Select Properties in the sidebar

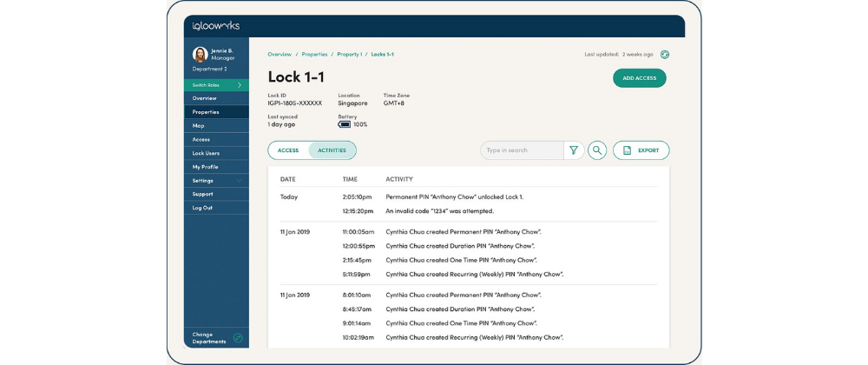pyautogui.click(x=216, y=112)
